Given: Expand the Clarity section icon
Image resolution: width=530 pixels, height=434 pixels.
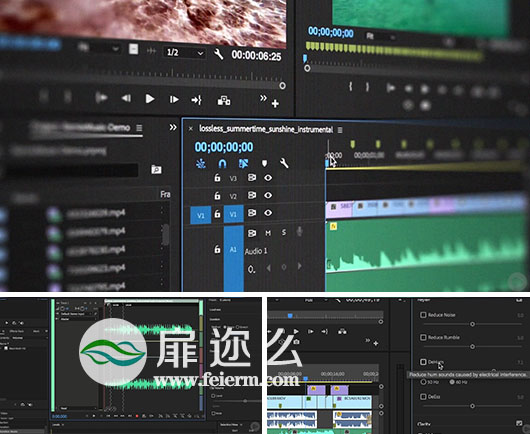Looking at the screenshot, I should pyautogui.click(x=519, y=423).
